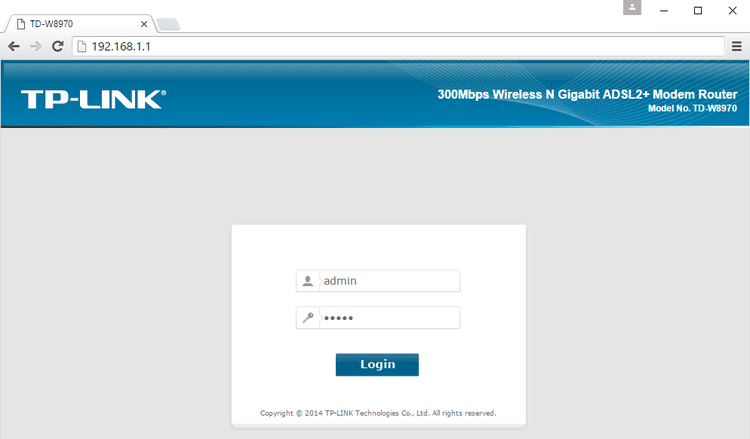Close the TD-W8970 tab
The height and width of the screenshot is (439, 750).
tap(144, 24)
